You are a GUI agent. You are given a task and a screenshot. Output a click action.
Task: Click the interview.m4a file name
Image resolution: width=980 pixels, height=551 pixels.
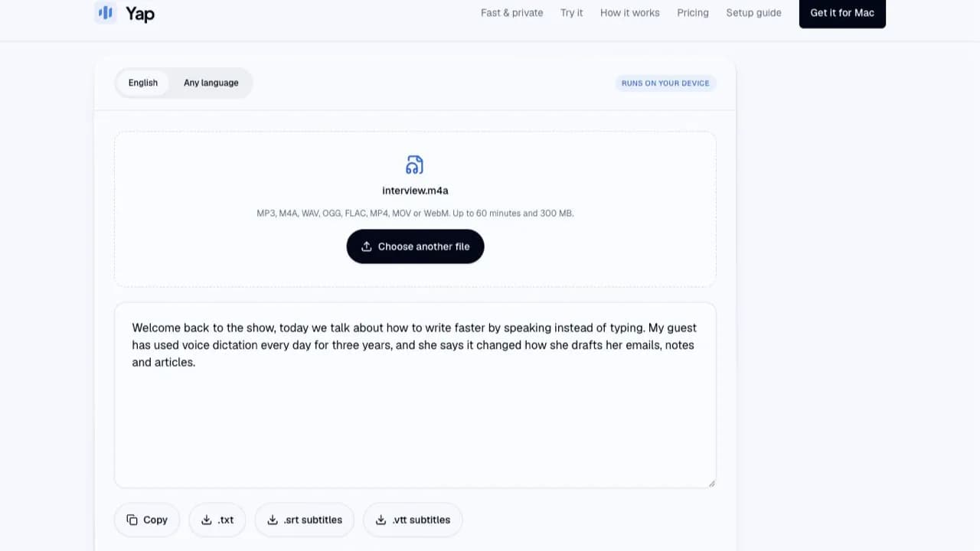[415, 191]
